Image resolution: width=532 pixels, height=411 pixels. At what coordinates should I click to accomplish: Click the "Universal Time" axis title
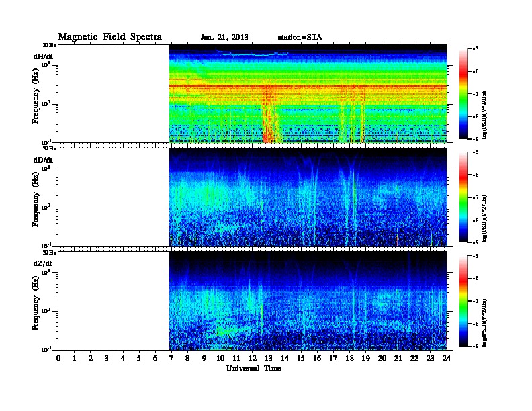point(253,368)
